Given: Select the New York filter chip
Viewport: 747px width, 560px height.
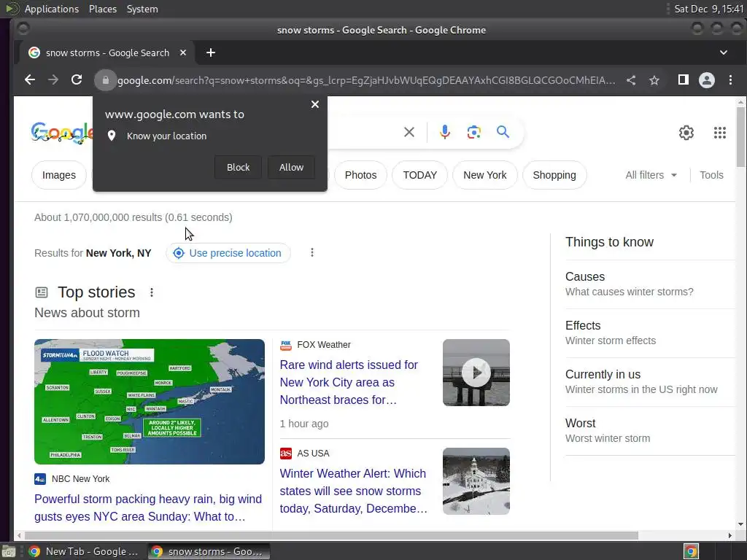Looking at the screenshot, I should [x=485, y=175].
